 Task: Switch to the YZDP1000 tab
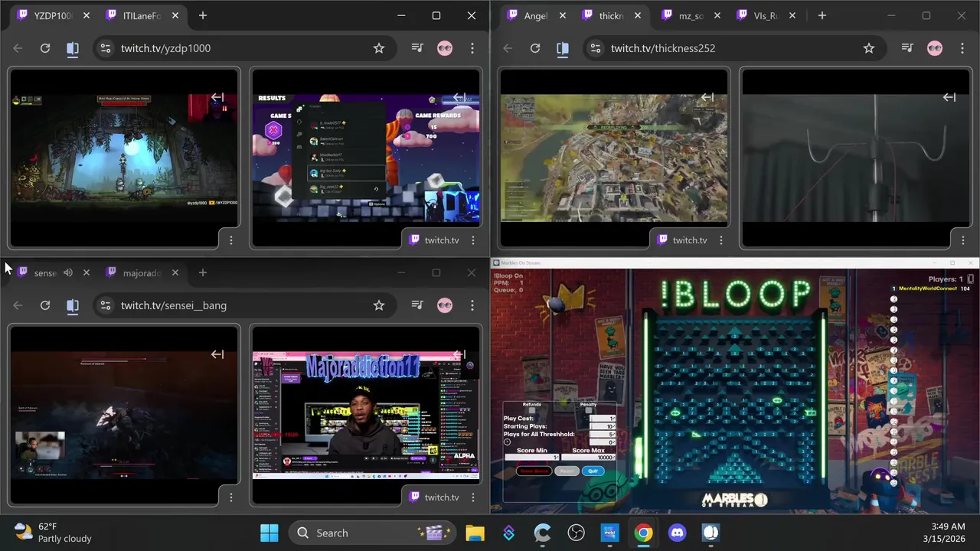(x=54, y=15)
